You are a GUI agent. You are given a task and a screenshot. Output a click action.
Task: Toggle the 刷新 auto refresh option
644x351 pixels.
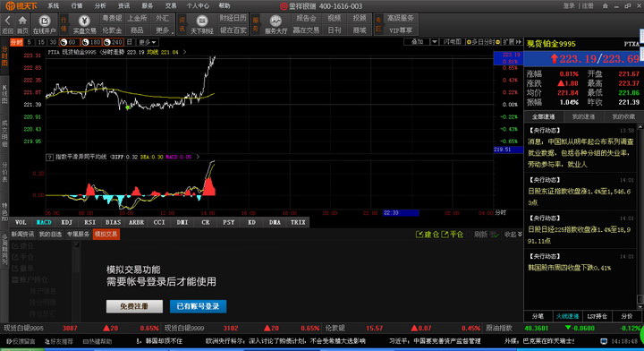480,235
